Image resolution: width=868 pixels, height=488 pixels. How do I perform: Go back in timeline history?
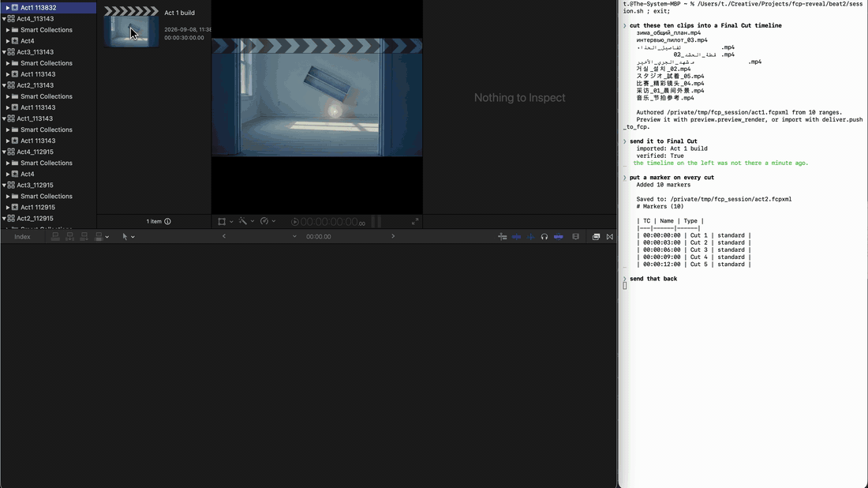(x=223, y=237)
